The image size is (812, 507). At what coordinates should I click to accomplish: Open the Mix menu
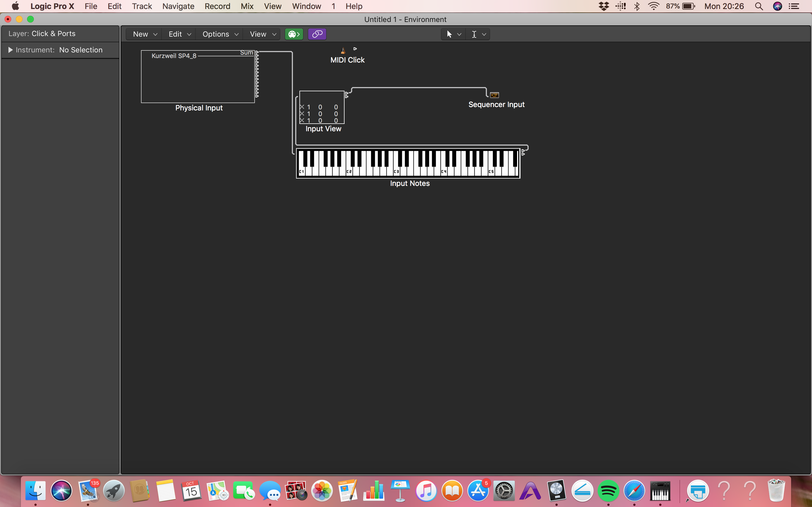coord(247,6)
